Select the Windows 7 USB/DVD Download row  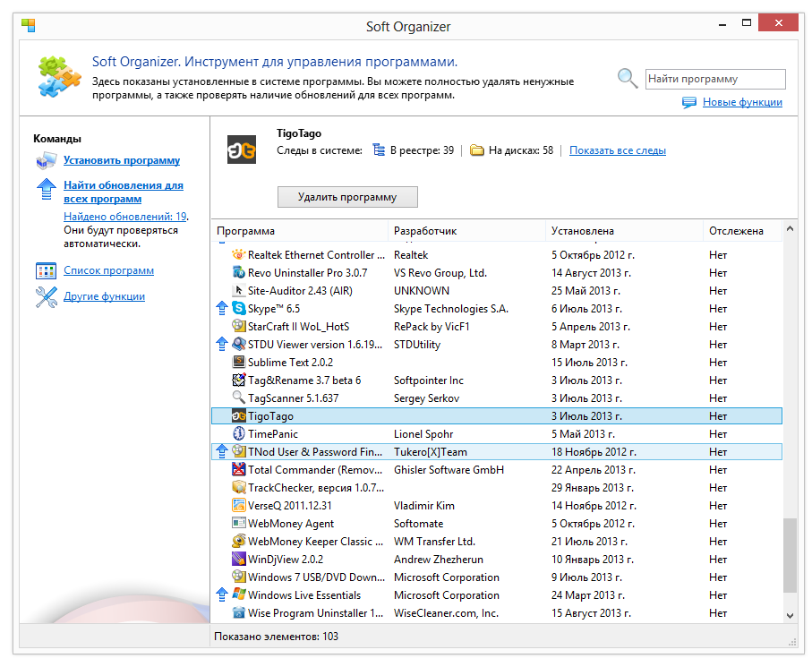point(497,577)
